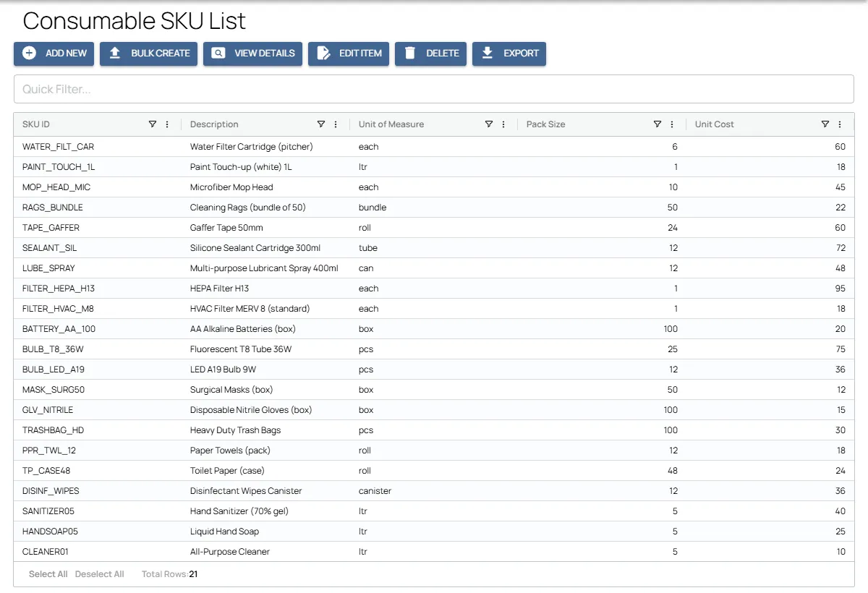Click the LUBE_SPRAY SKU cell

(98, 268)
